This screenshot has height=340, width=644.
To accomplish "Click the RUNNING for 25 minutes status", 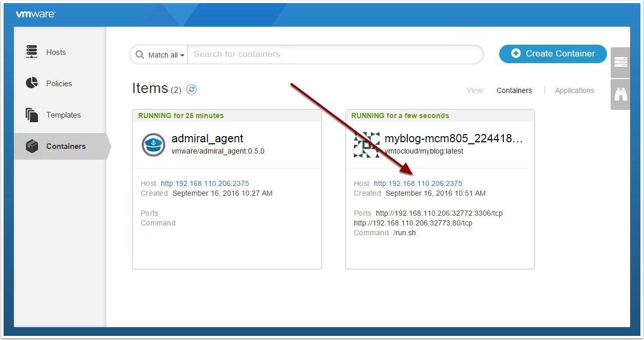I will pyautogui.click(x=181, y=116).
